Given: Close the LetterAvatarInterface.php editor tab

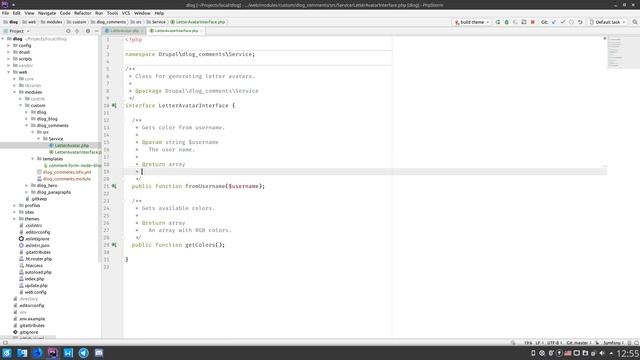Looking at the screenshot, I should [201, 31].
